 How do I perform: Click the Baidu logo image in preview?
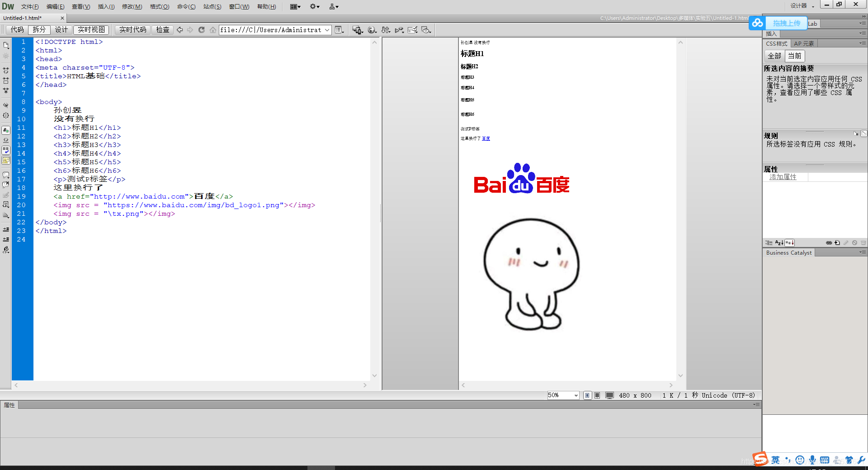522,178
